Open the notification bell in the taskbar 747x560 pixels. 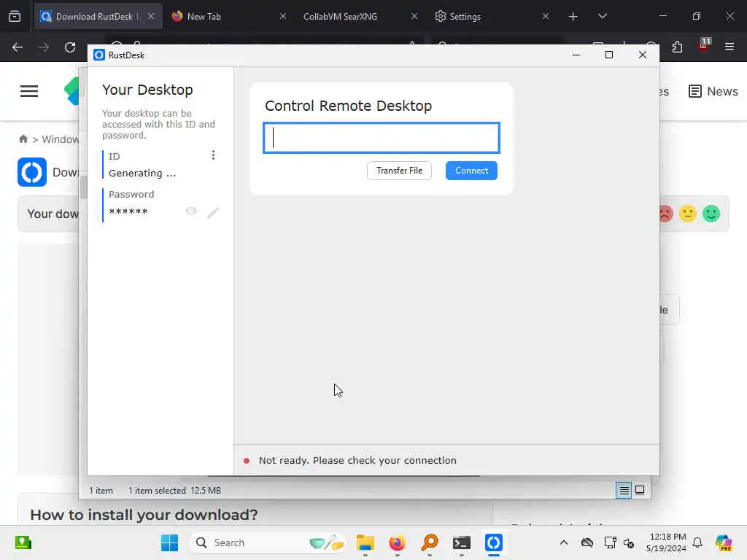[697, 542]
